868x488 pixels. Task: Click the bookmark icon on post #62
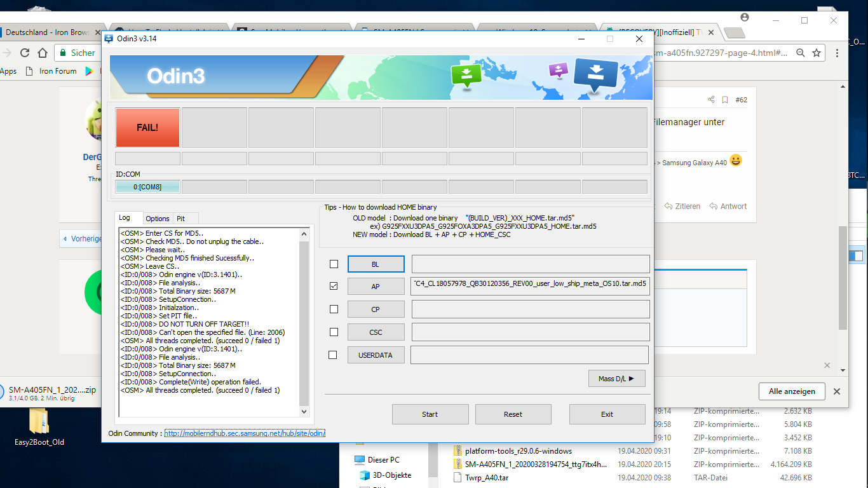pos(724,100)
